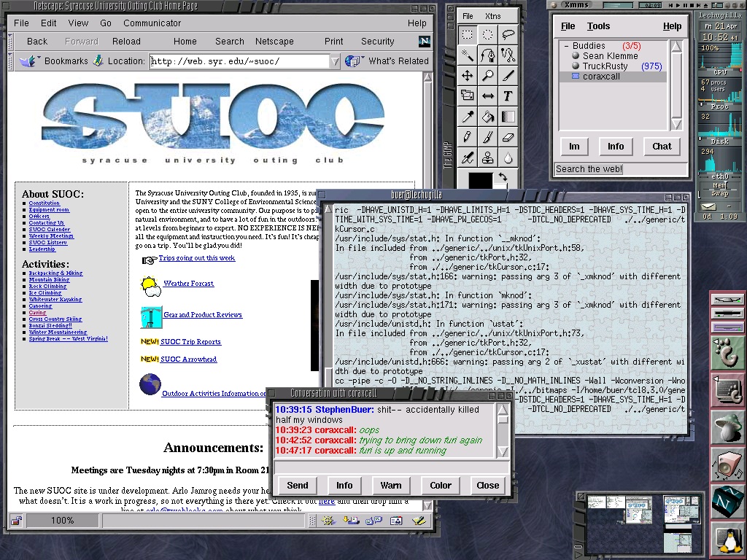Open the Weather Forcast link
Viewport: 747px width, 560px height.
[x=189, y=284]
